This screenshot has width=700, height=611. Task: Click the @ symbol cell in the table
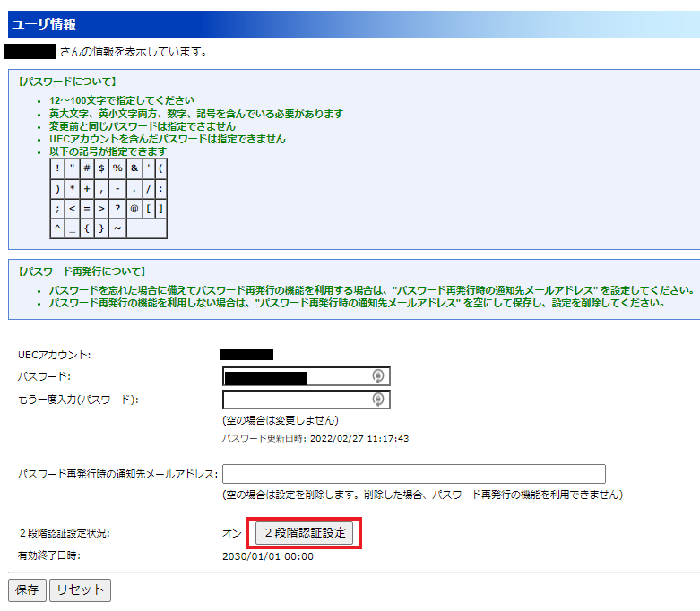134,209
